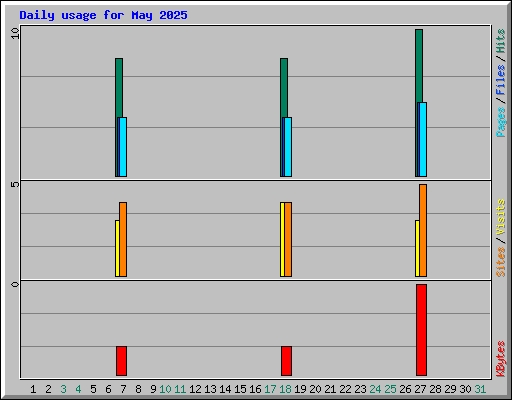Click the y-axis value '10'
Viewport: 512px width, 400px height.
click(15, 33)
